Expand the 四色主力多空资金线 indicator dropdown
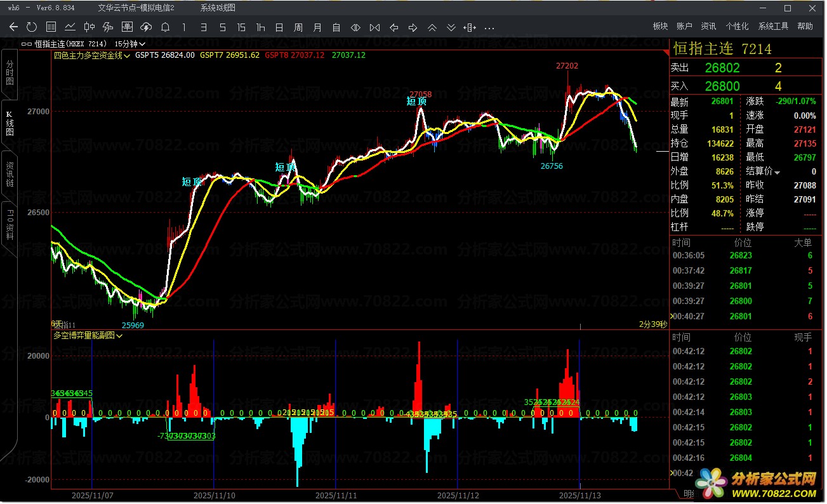The height and width of the screenshot is (504, 827). tap(92, 55)
